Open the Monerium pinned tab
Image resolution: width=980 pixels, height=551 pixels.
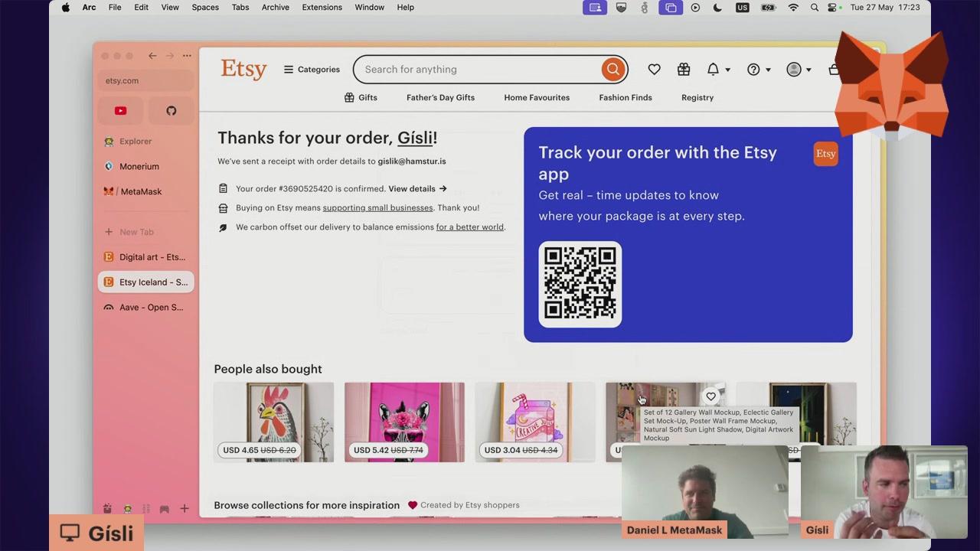point(145,166)
